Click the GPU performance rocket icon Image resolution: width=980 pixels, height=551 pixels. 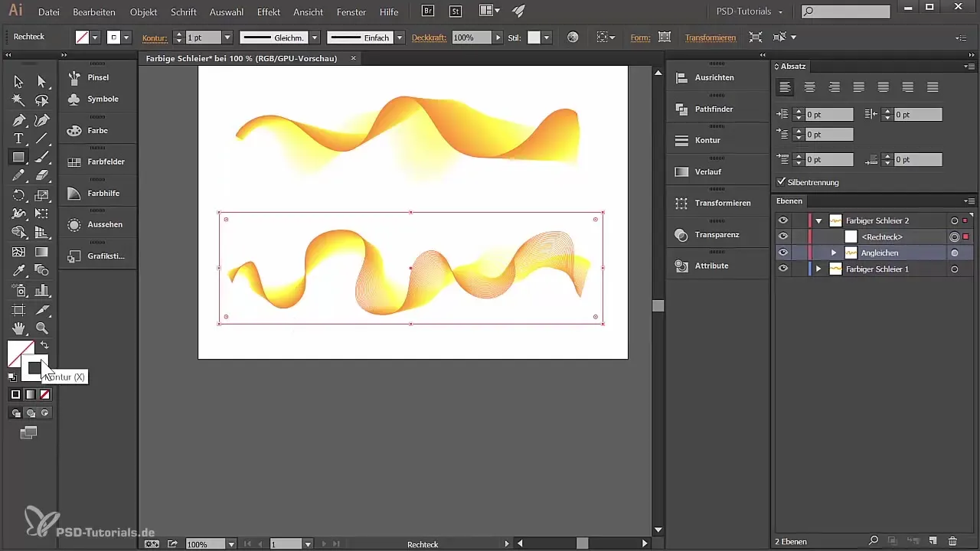click(518, 11)
